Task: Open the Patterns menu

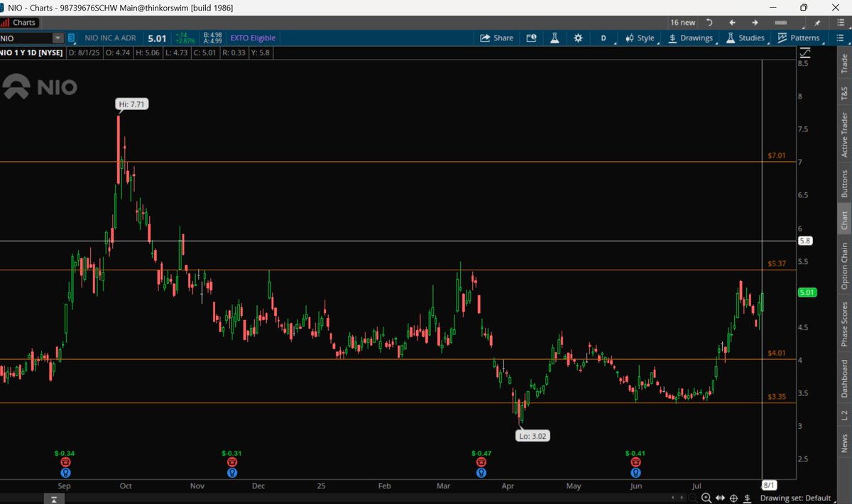Action: point(799,38)
